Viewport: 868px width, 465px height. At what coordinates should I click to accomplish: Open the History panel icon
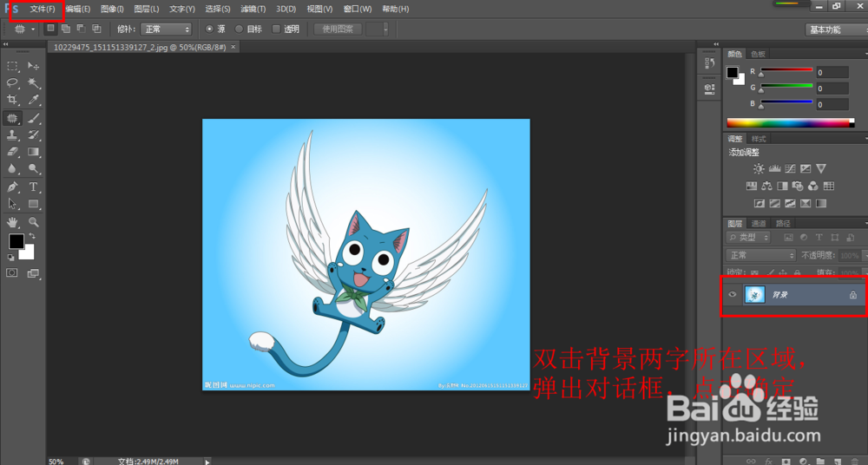[710, 63]
